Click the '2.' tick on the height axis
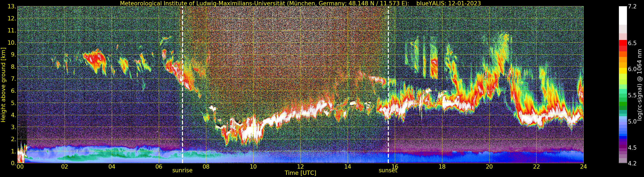 tap(14, 139)
